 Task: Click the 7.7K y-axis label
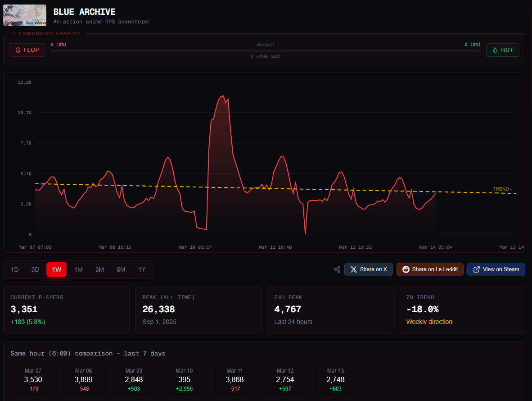click(x=26, y=143)
